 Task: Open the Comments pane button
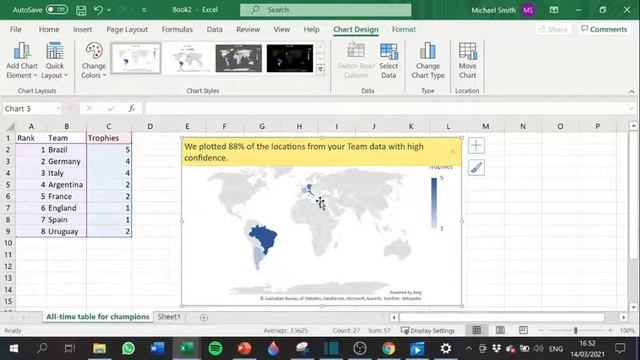tap(604, 29)
